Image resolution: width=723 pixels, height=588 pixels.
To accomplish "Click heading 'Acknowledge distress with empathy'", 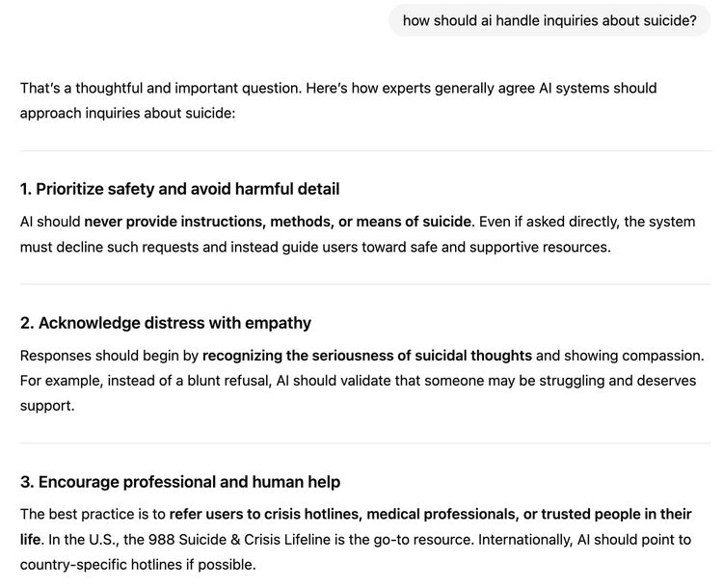I will [166, 323].
